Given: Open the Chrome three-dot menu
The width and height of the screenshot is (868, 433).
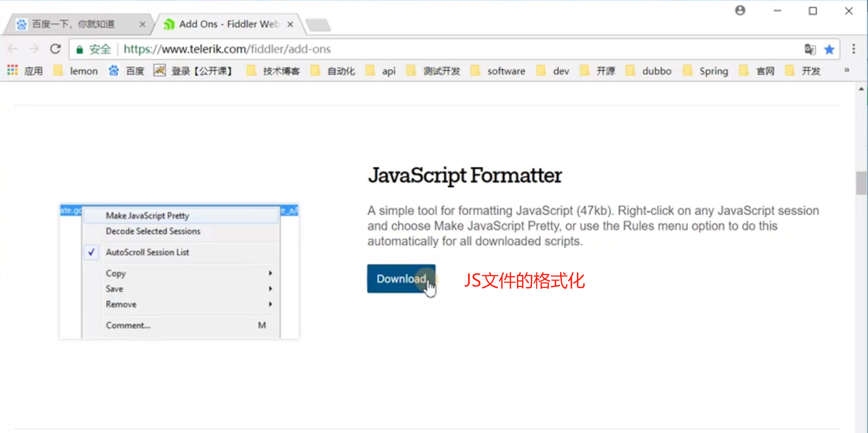Looking at the screenshot, I should [x=853, y=49].
